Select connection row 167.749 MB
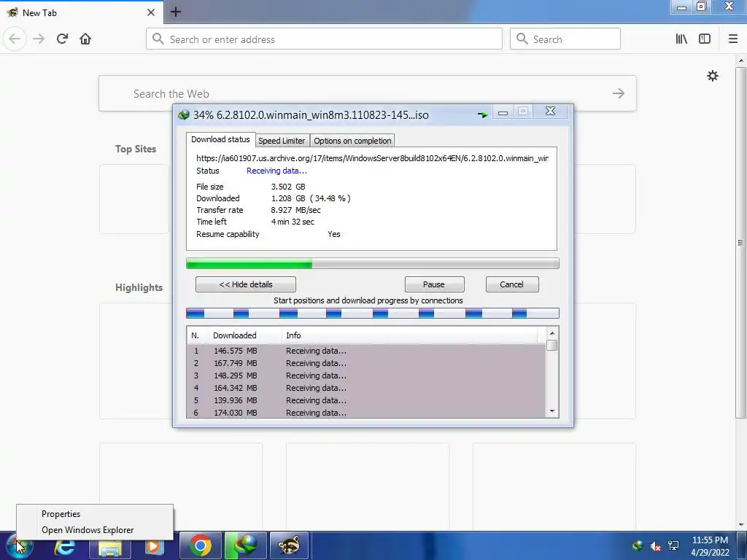This screenshot has width=747, height=560. tap(366, 363)
